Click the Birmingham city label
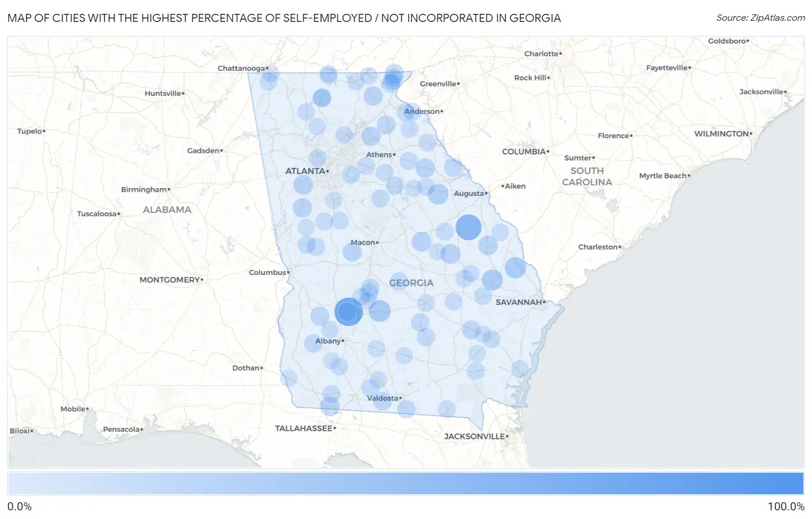The width and height of the screenshot is (812, 519). tap(144, 189)
